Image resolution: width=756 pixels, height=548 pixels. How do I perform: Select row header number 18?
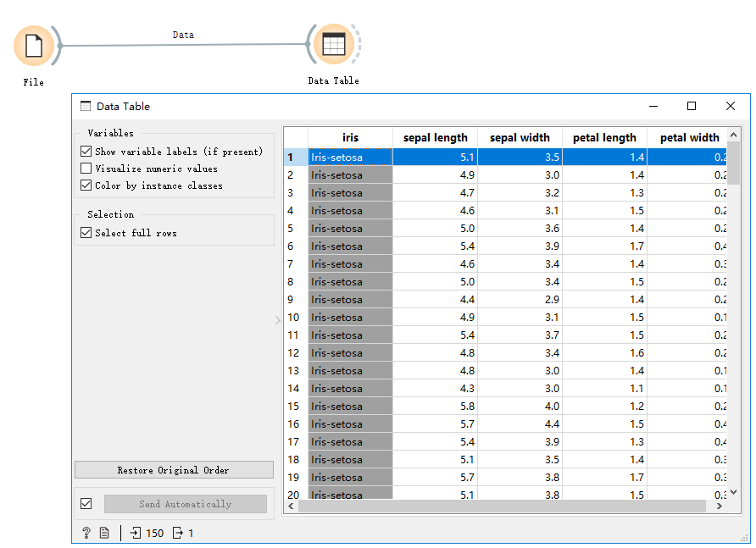click(296, 460)
